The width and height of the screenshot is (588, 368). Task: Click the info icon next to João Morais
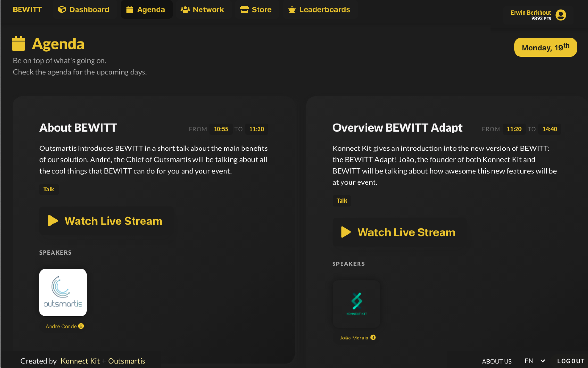click(x=373, y=337)
